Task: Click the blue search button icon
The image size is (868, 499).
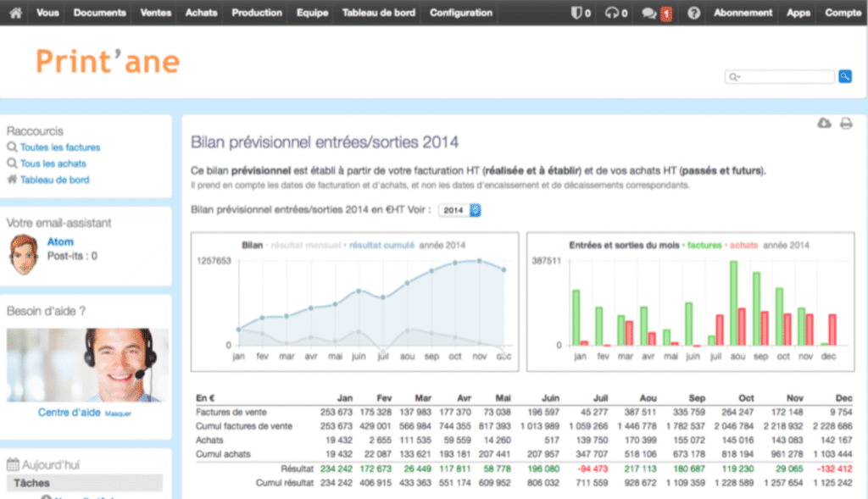Action: pyautogui.click(x=844, y=76)
